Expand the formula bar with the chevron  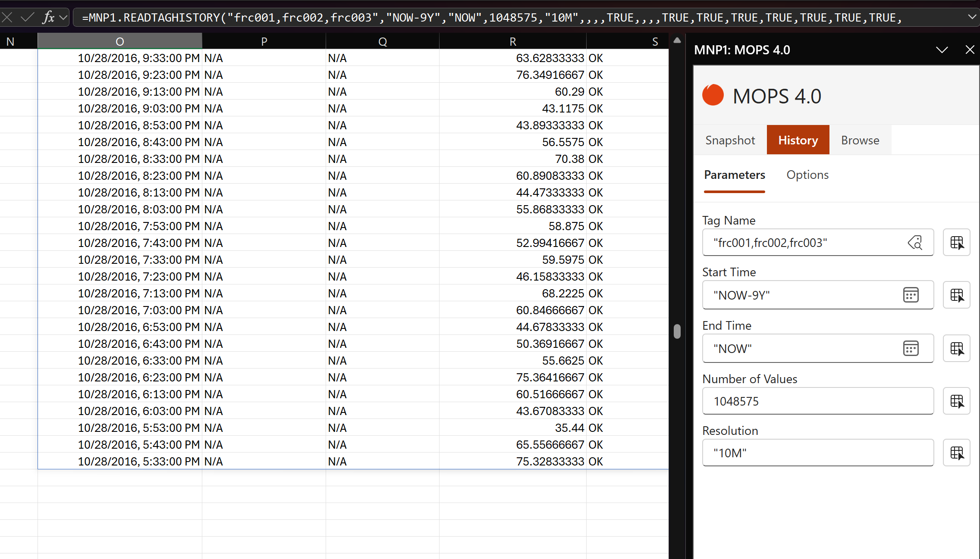[x=972, y=17]
